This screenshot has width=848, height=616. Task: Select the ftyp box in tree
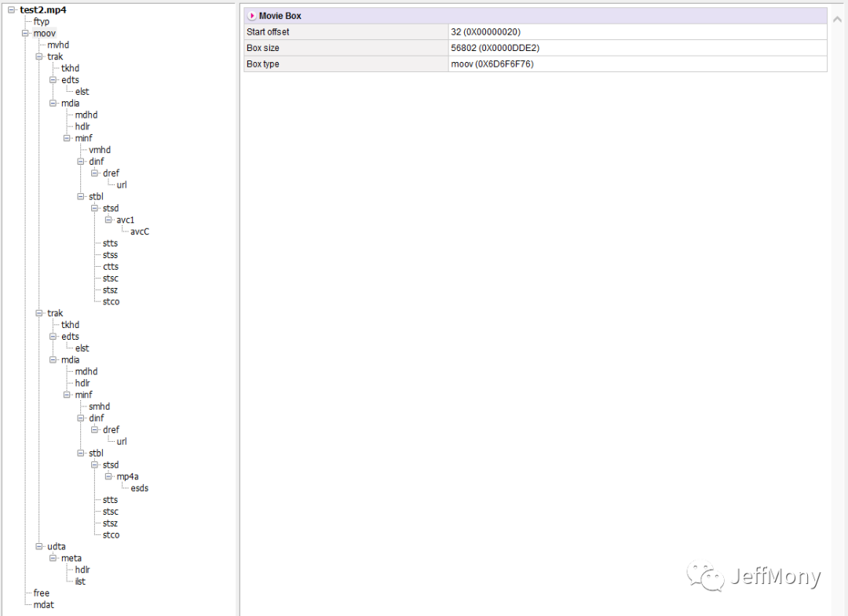tap(41, 22)
